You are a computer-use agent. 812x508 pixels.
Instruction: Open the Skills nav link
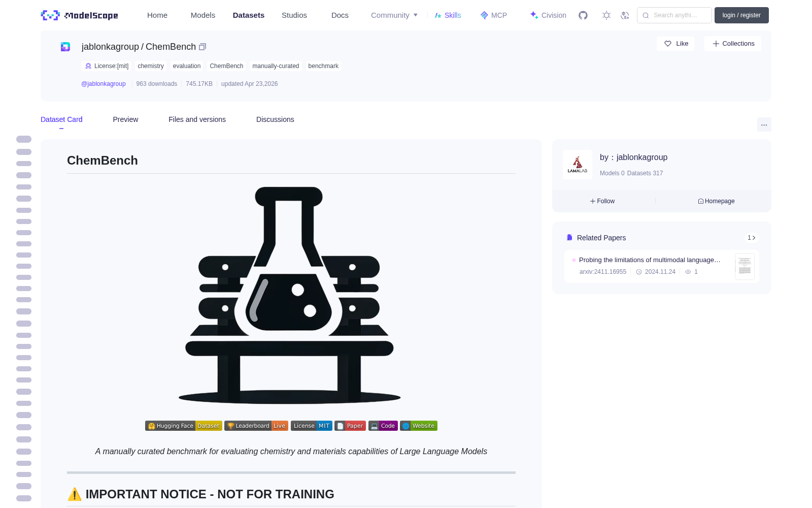(x=448, y=15)
